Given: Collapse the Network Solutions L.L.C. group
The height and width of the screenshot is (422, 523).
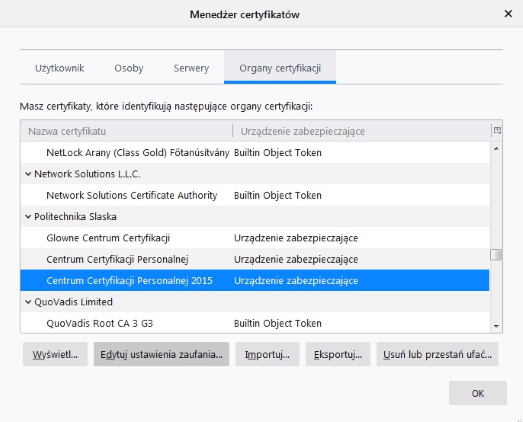Looking at the screenshot, I should click(x=28, y=174).
